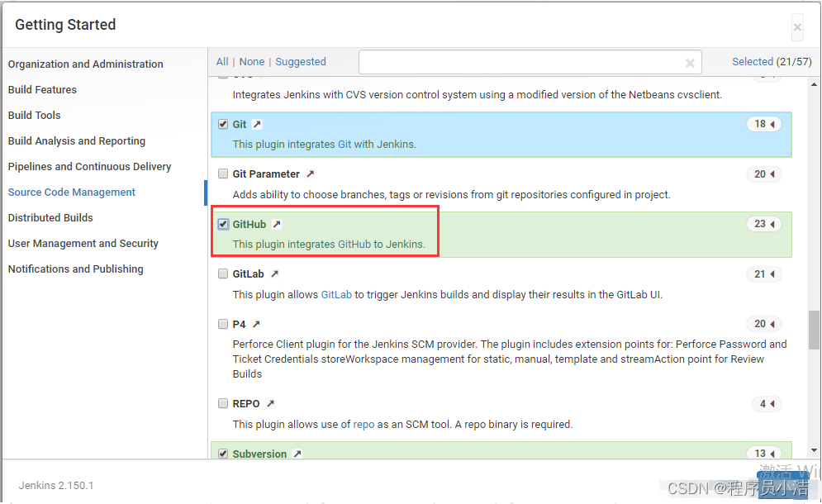Follow Git link in Git description
This screenshot has width=822, height=504.
click(x=344, y=145)
